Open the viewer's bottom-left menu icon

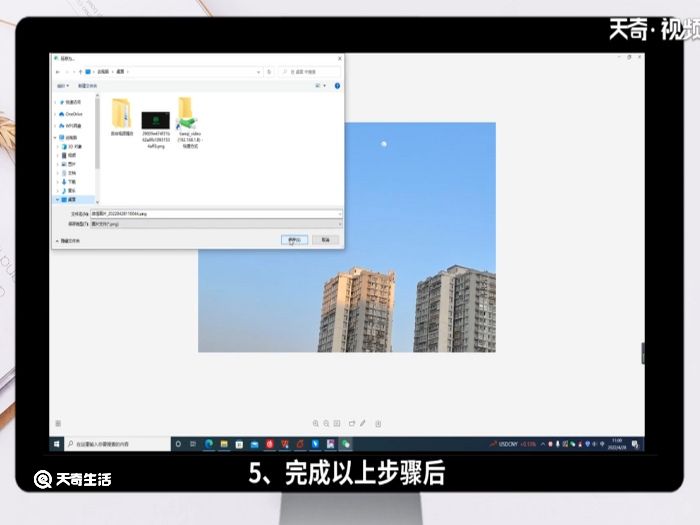click(58, 423)
